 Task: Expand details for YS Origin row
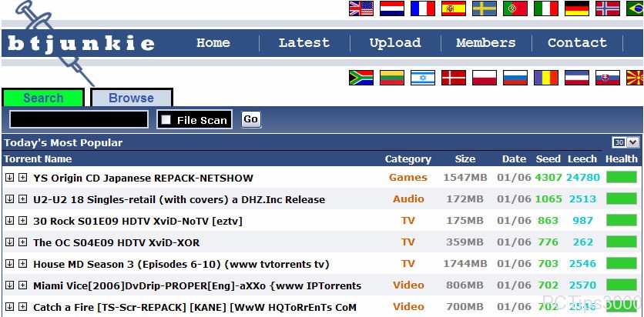pyautogui.click(x=22, y=177)
